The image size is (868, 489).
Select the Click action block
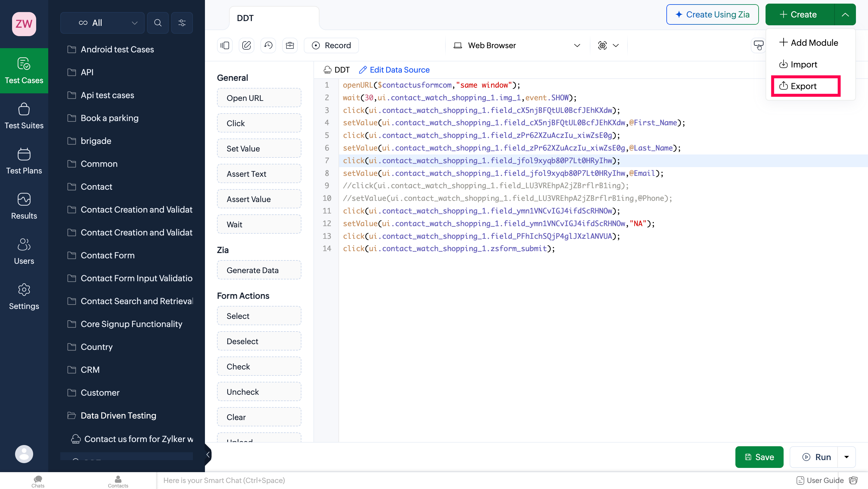[x=259, y=123]
